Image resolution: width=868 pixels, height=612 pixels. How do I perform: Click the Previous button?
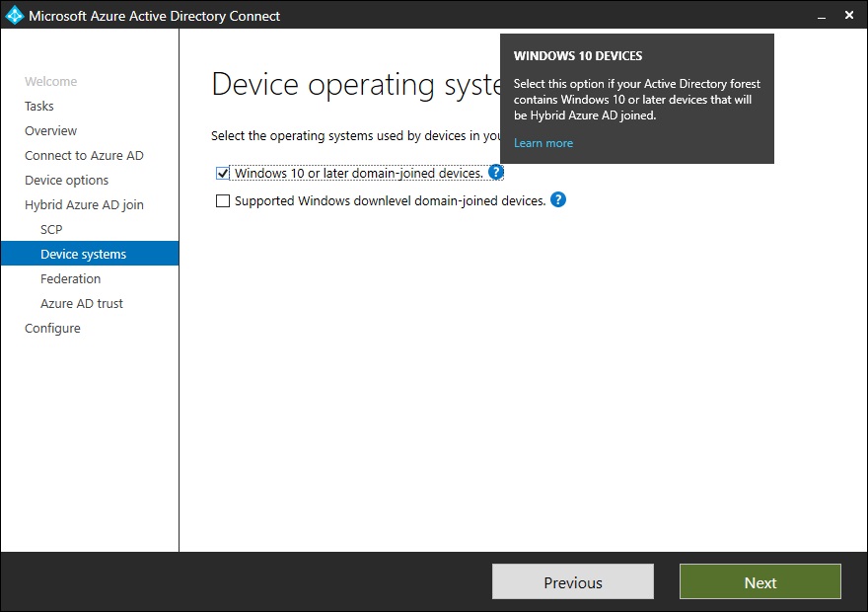573,581
